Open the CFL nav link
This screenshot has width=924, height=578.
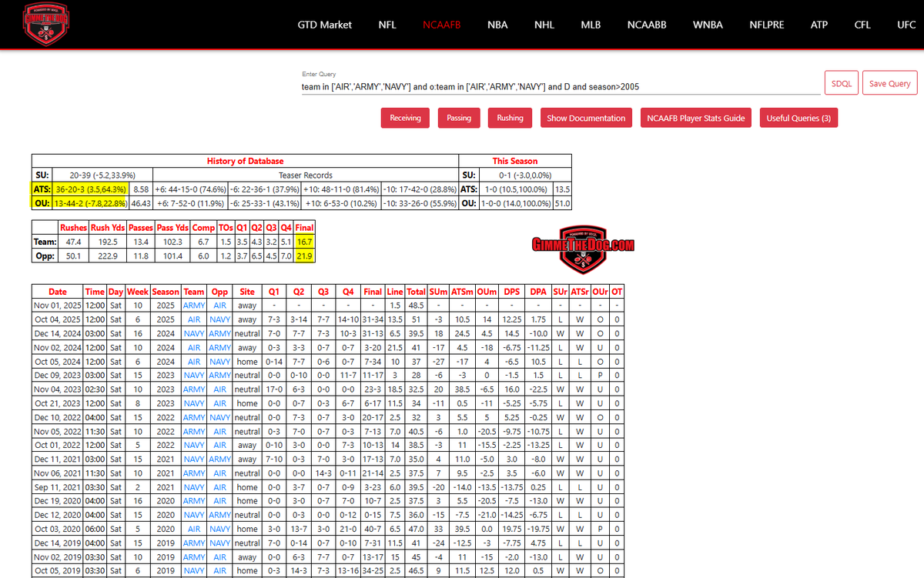click(862, 25)
